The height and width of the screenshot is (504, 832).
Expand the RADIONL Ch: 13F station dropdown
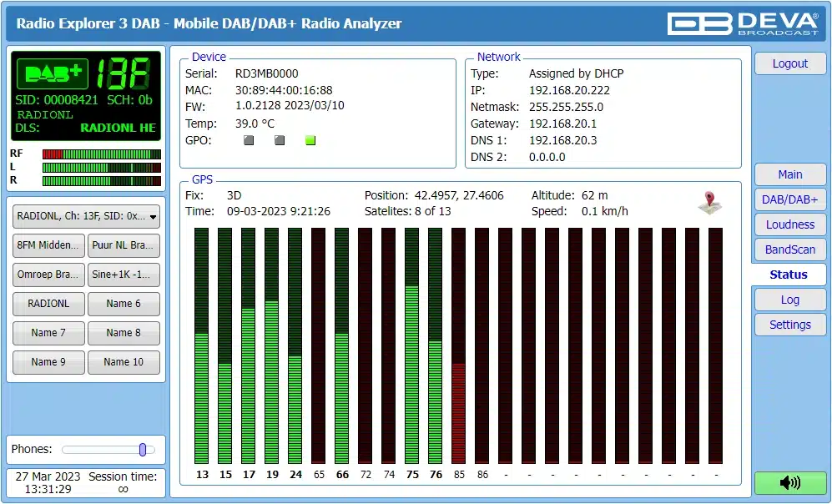pos(86,216)
